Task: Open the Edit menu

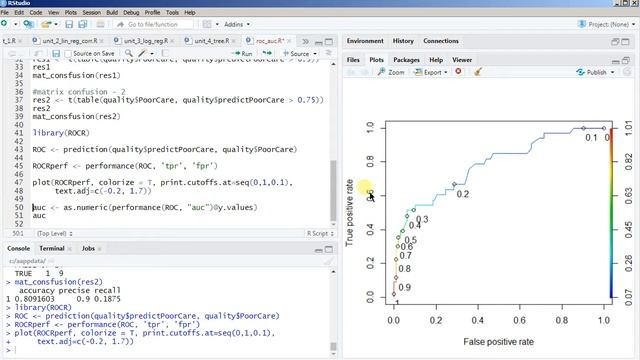Action: pyautogui.click(x=19, y=13)
